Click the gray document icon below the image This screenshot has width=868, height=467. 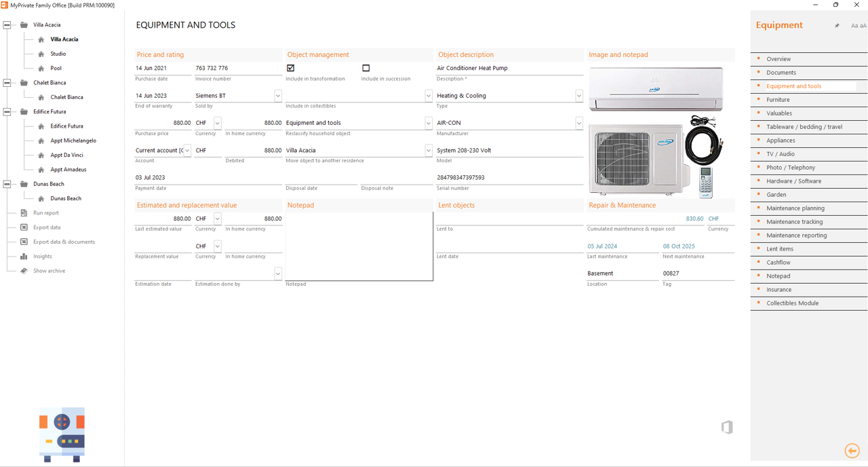[727, 427]
